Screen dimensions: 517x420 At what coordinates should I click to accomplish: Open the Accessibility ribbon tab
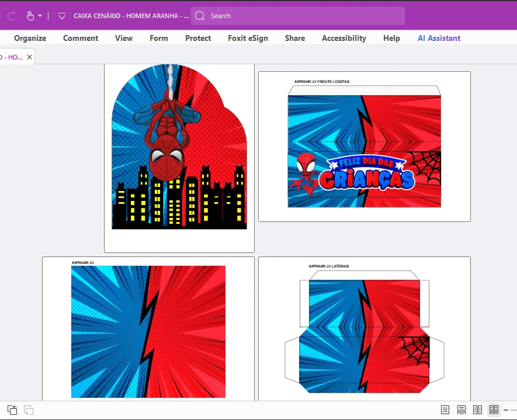(x=344, y=38)
